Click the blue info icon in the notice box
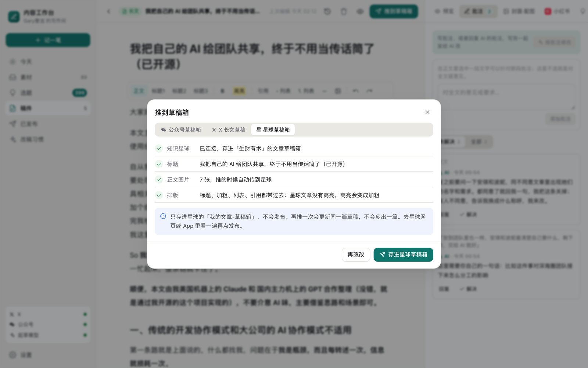The width and height of the screenshot is (588, 368). pyautogui.click(x=163, y=216)
